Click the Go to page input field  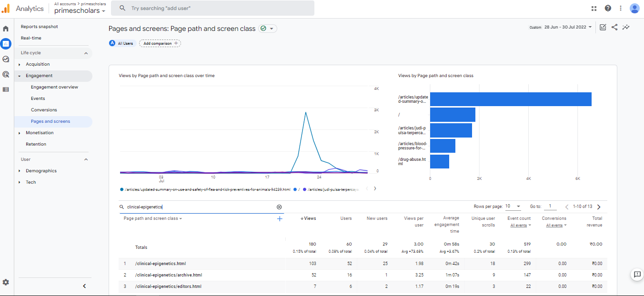point(550,207)
